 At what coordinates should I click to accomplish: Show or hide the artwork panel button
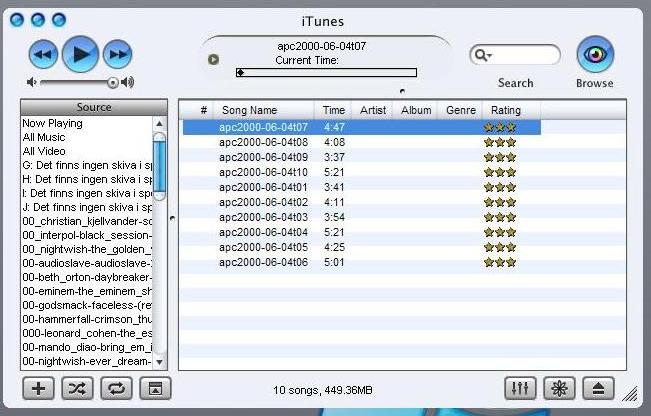[155, 389]
